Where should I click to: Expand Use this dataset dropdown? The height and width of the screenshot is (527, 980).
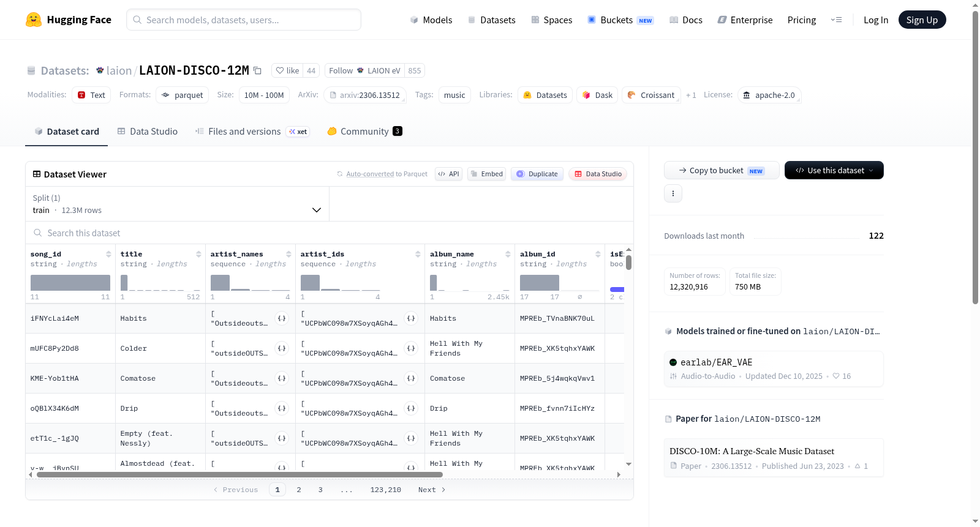click(834, 170)
